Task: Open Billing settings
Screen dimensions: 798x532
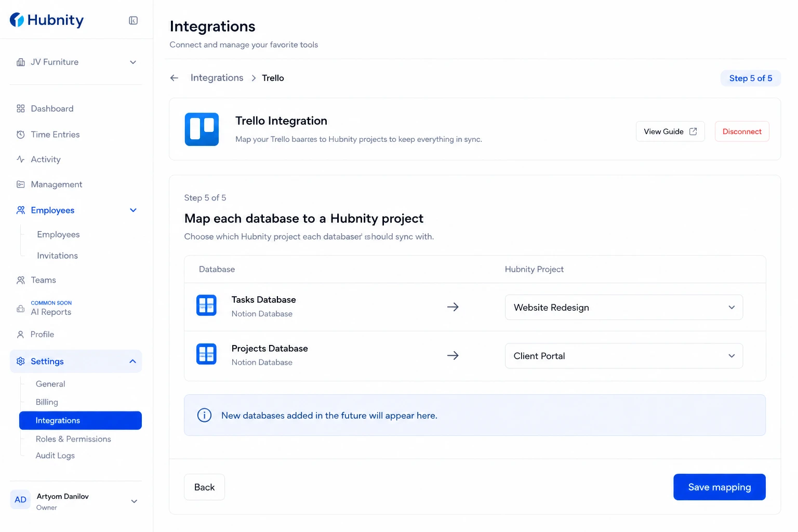Action: pos(47,402)
